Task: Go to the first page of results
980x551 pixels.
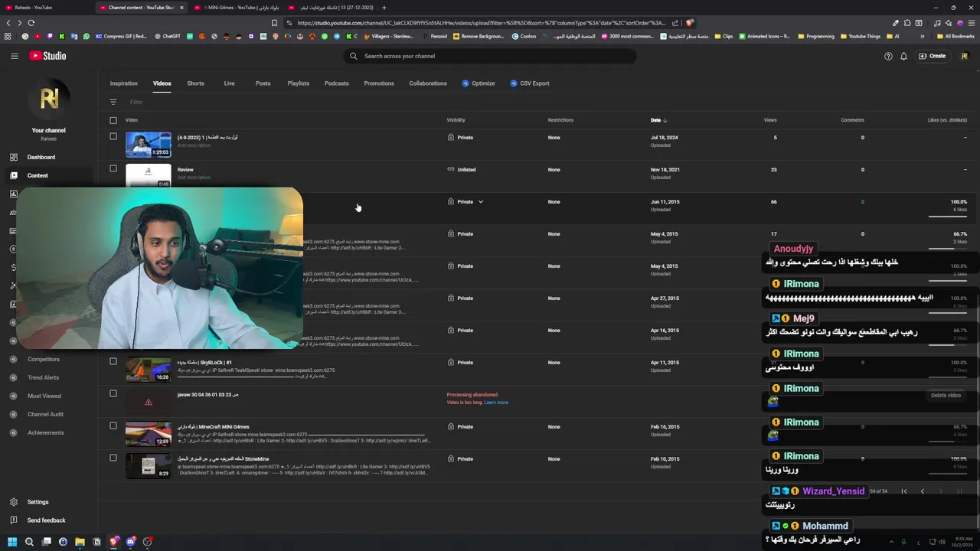Action: tap(904, 491)
